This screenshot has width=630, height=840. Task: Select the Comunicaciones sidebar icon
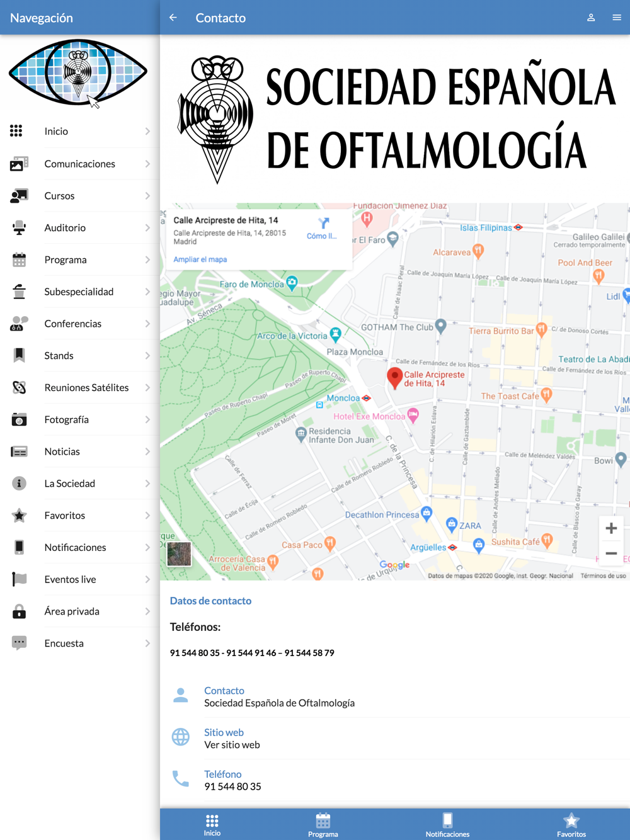pyautogui.click(x=19, y=164)
